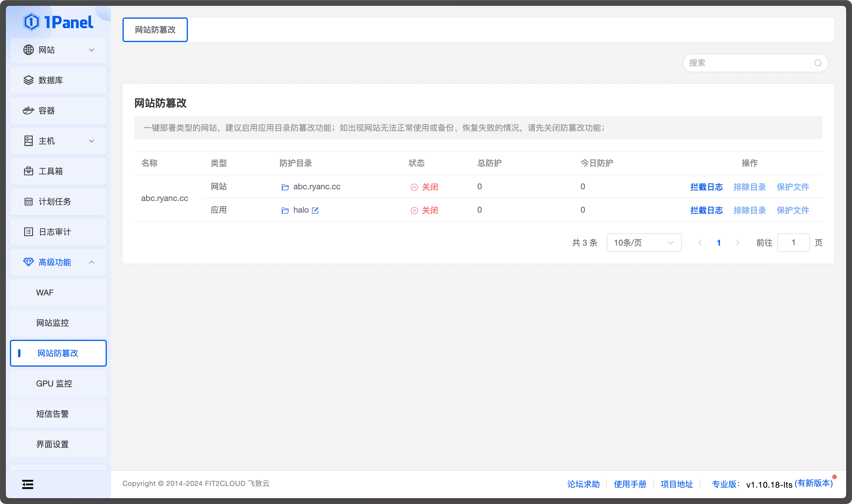The image size is (852, 504).
Task: Click the edit icon next to halo
Action: (315, 211)
